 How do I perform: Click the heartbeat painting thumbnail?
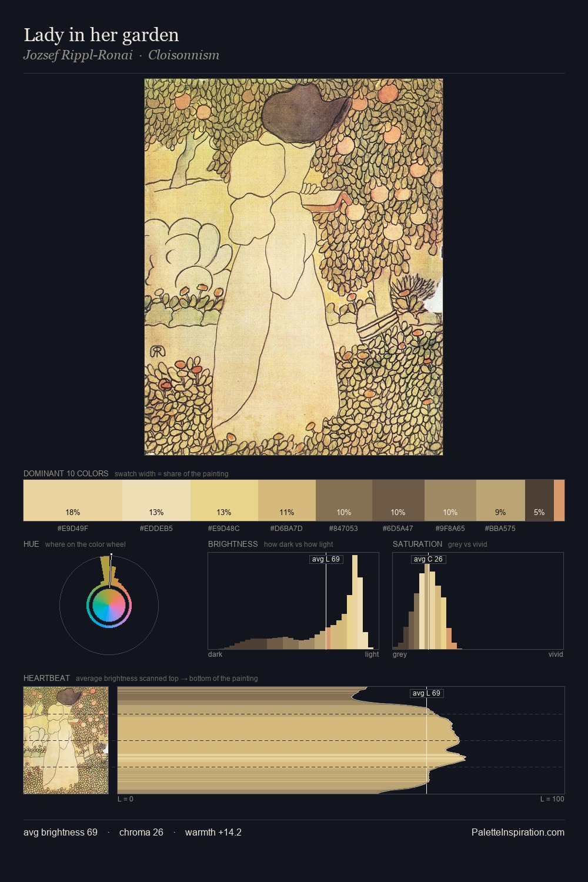[66, 740]
